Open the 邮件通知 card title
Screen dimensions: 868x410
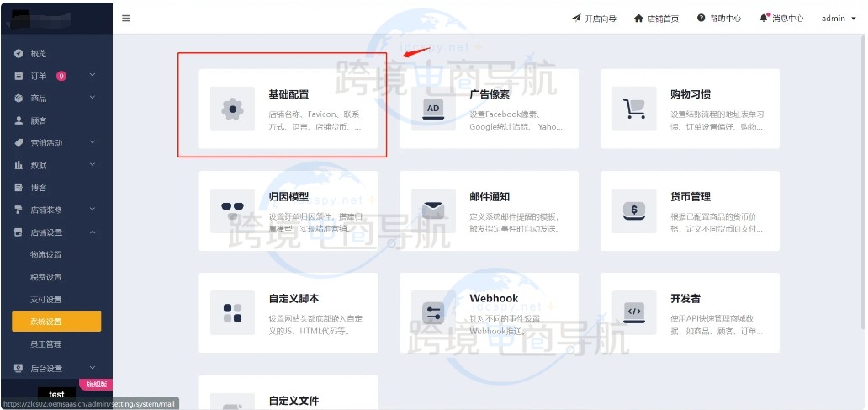490,196
